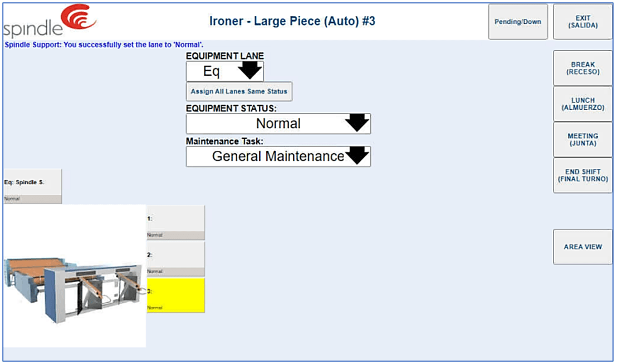Click the Pending/Down button
The width and height of the screenshot is (617, 364).
517,21
